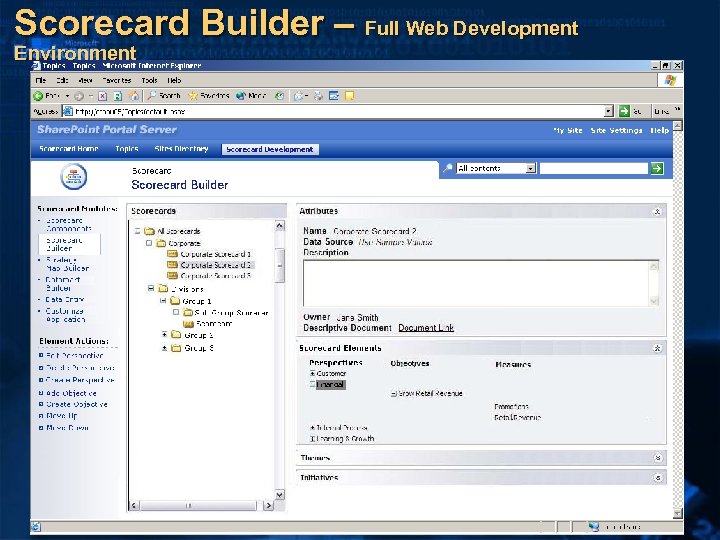Click the yellow Discuss note toolbar icon
The height and width of the screenshot is (540, 720).
(349, 96)
